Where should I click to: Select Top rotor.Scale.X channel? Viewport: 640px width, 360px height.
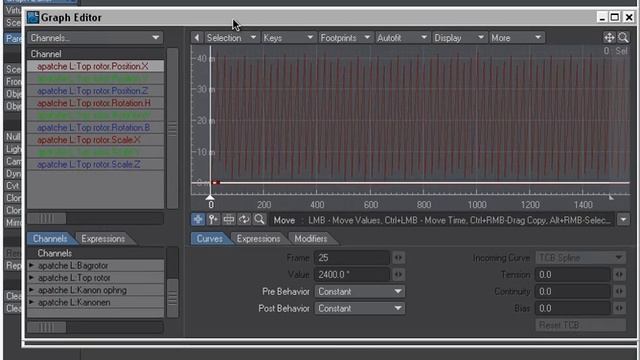[96, 140]
